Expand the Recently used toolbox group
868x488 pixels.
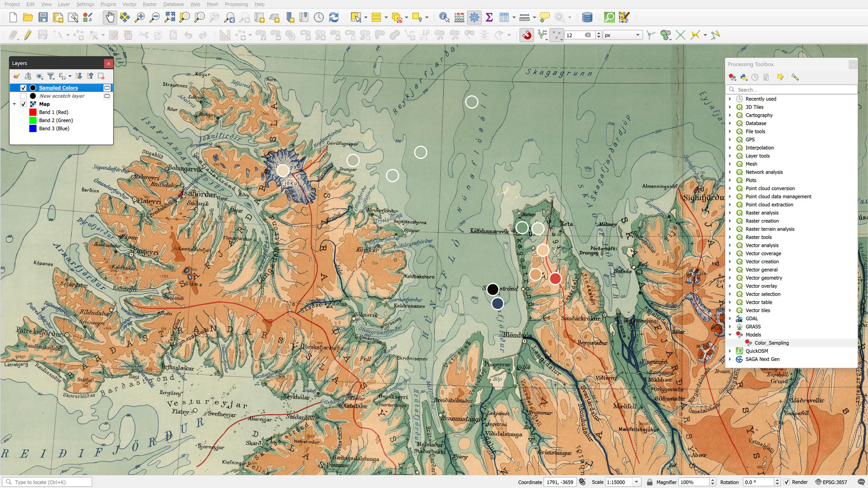point(730,99)
